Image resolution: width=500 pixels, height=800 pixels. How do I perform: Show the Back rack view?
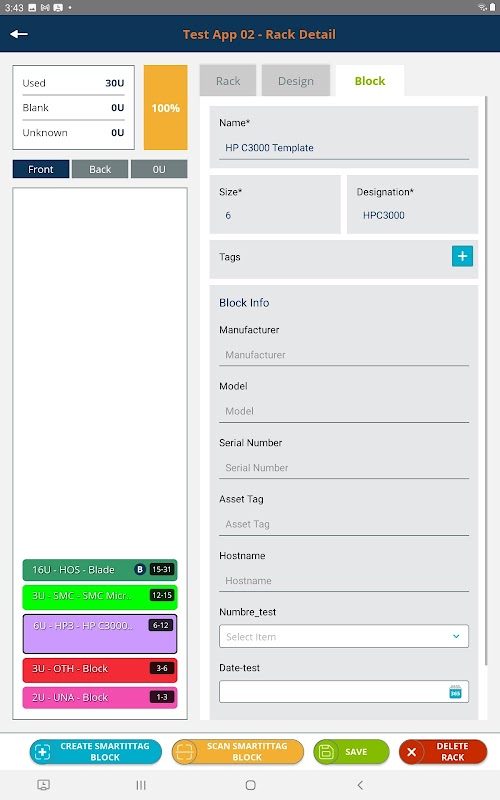click(100, 169)
